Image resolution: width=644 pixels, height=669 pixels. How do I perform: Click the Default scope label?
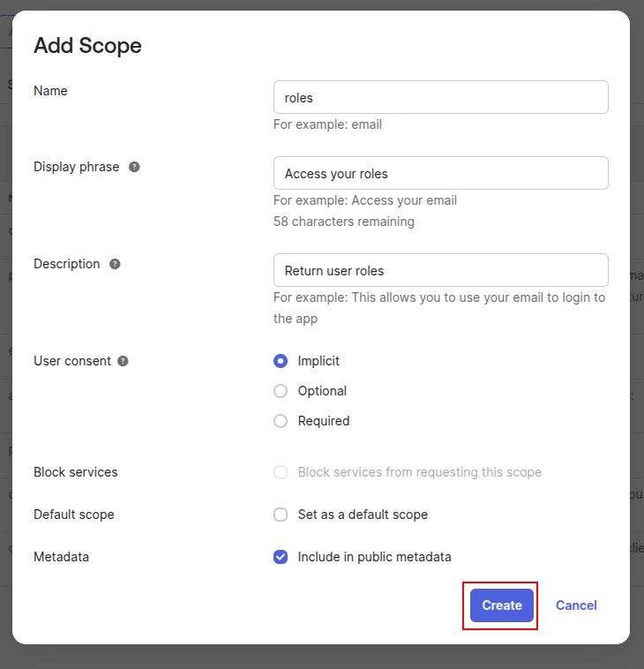[74, 515]
